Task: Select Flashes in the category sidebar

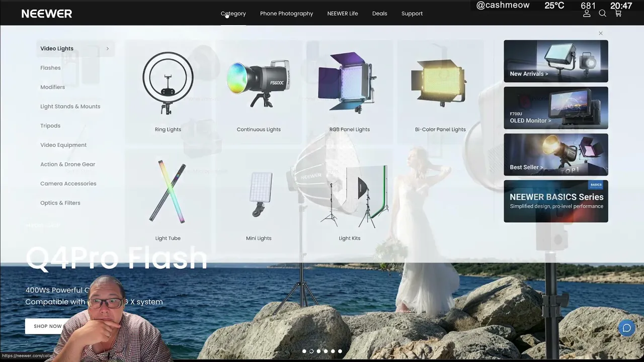Action: point(50,68)
